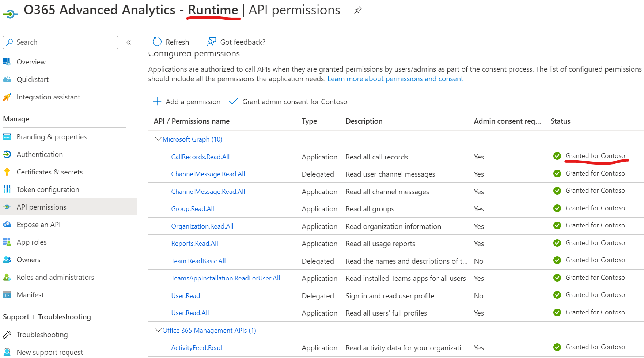Click the Got feedback person icon

[x=212, y=42]
